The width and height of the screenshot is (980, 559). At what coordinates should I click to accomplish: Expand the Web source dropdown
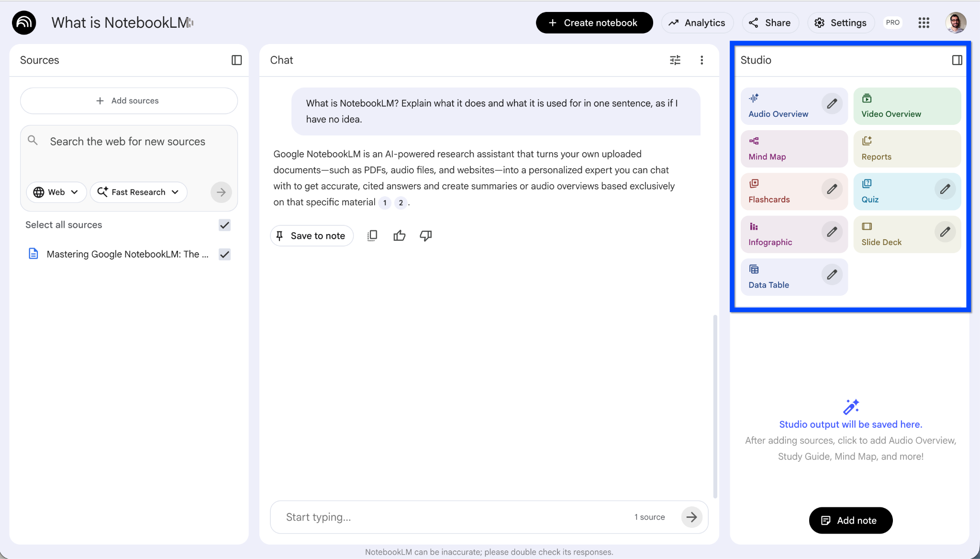56,192
